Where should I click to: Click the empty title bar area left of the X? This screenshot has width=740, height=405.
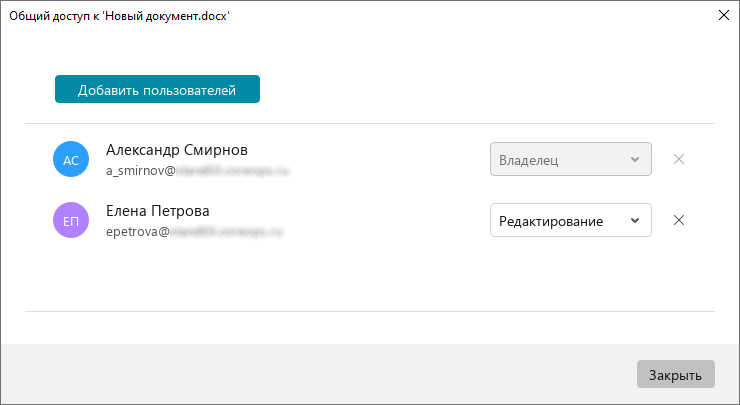point(472,16)
